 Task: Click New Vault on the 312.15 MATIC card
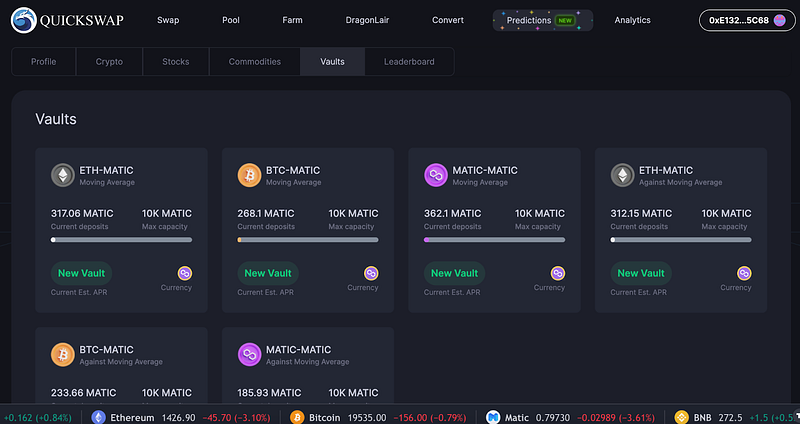pos(641,273)
